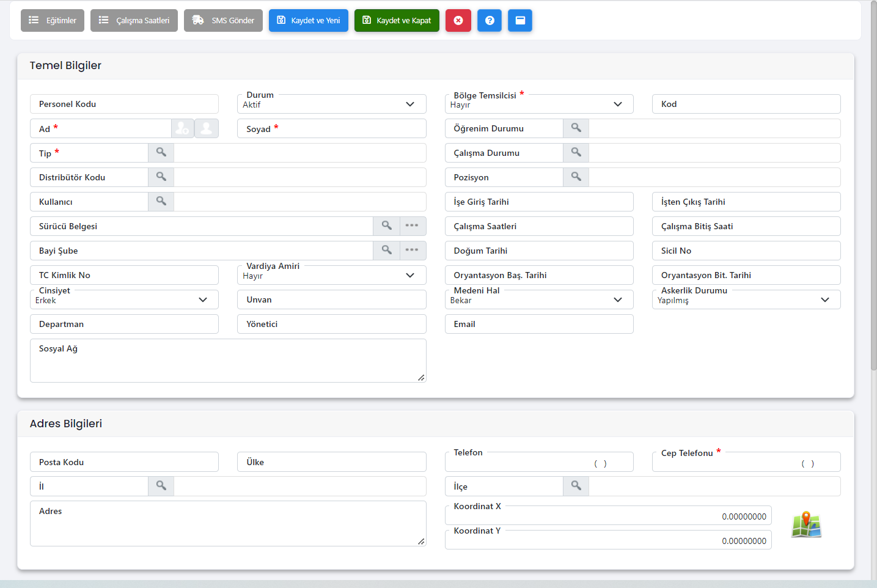Expand the Medeni Hal dropdown

(539, 300)
